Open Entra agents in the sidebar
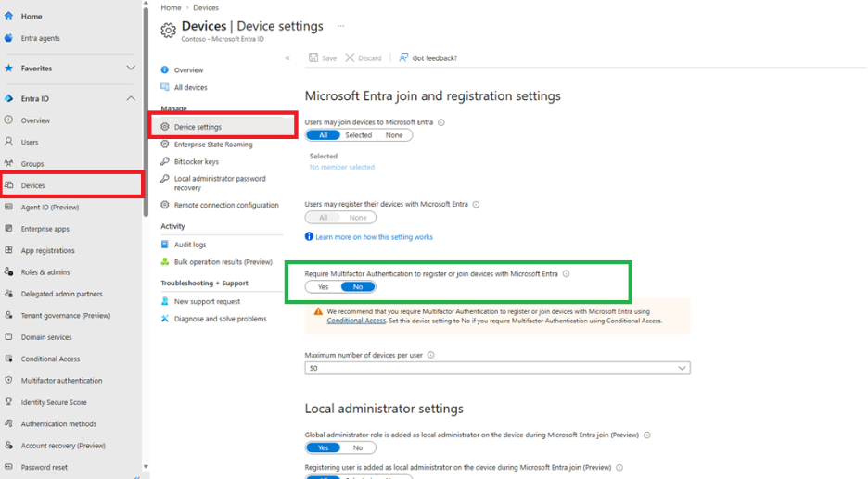 40,38
